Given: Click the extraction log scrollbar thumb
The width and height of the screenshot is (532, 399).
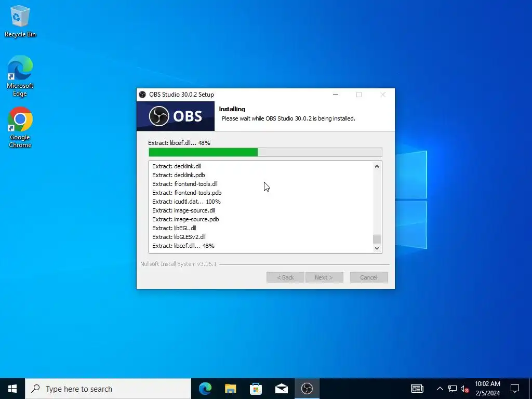Looking at the screenshot, I should pyautogui.click(x=377, y=239).
